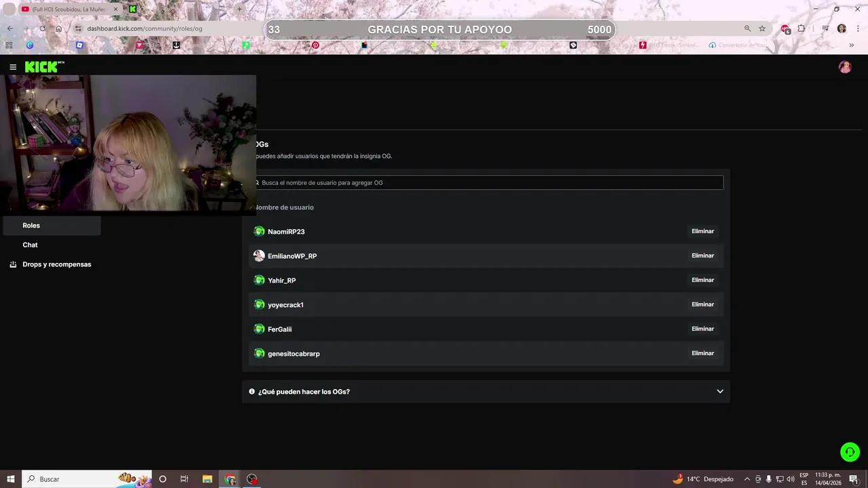Switch to the Kick dashboard browser tab

(176, 9)
